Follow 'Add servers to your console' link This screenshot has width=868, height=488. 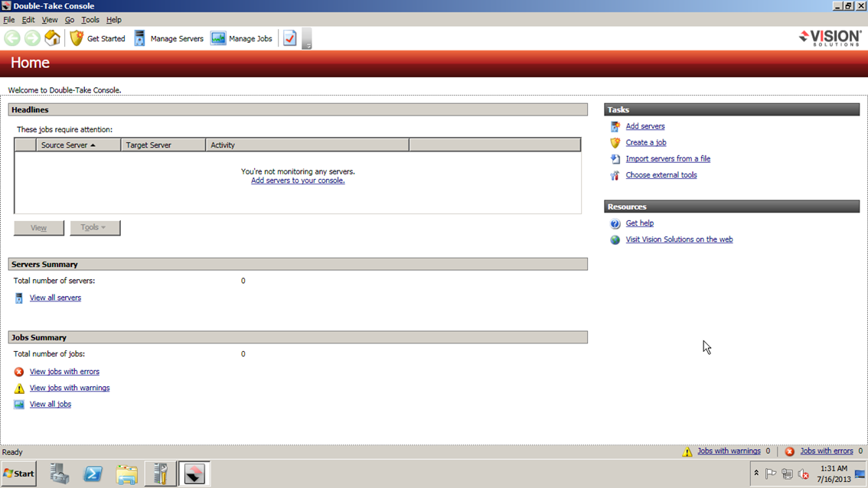298,181
